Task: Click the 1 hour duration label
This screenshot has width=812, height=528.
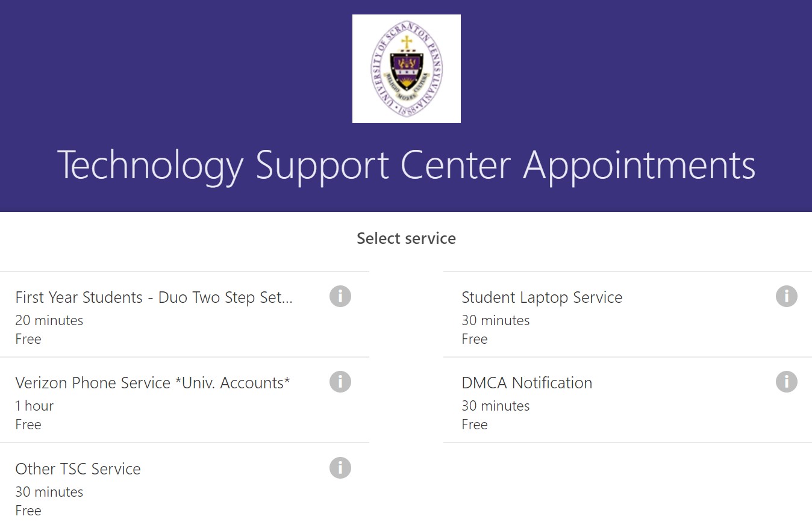Action: point(34,406)
